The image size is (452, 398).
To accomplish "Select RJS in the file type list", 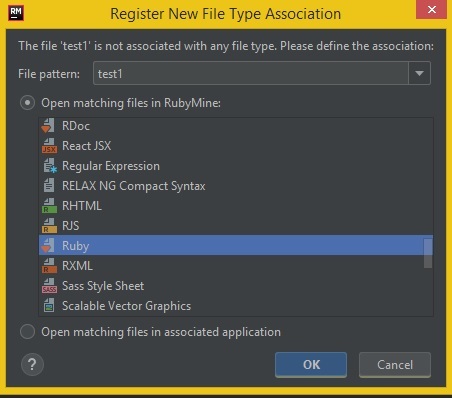I will coord(236,226).
